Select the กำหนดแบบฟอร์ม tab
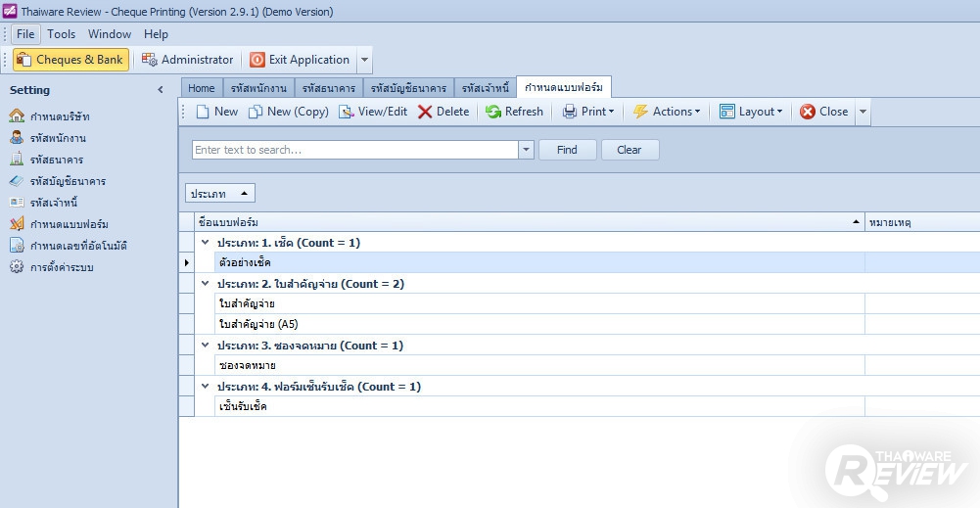Viewport: 980px width, 508px height. [x=564, y=87]
